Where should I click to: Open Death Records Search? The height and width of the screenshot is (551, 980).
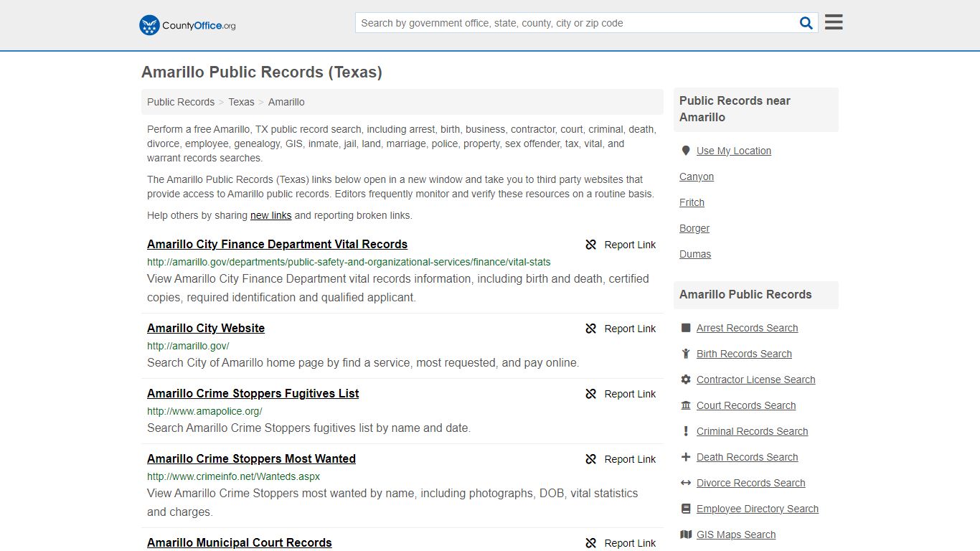coord(747,457)
